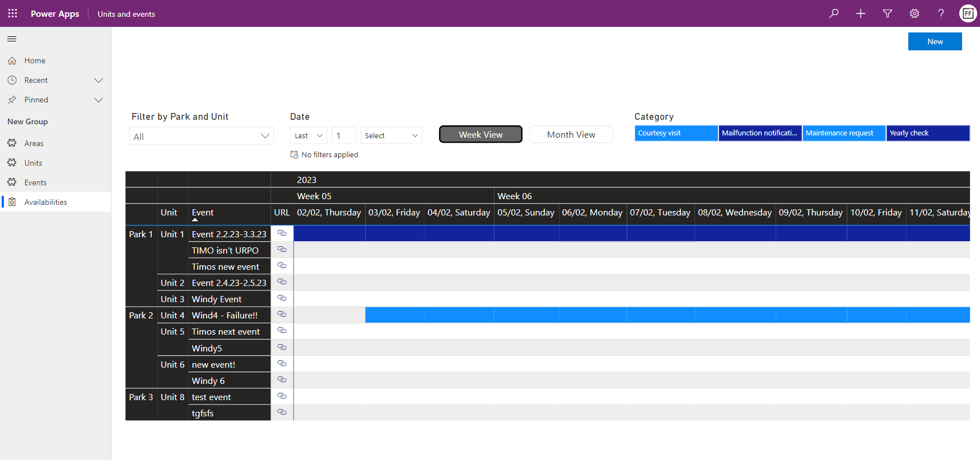Click the plus quick-create icon

click(x=861, y=13)
